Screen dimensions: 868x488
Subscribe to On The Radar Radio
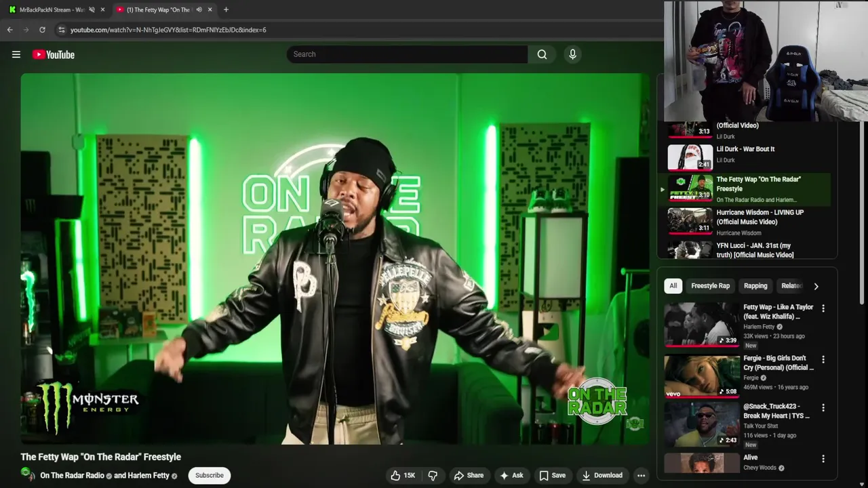[210, 475]
